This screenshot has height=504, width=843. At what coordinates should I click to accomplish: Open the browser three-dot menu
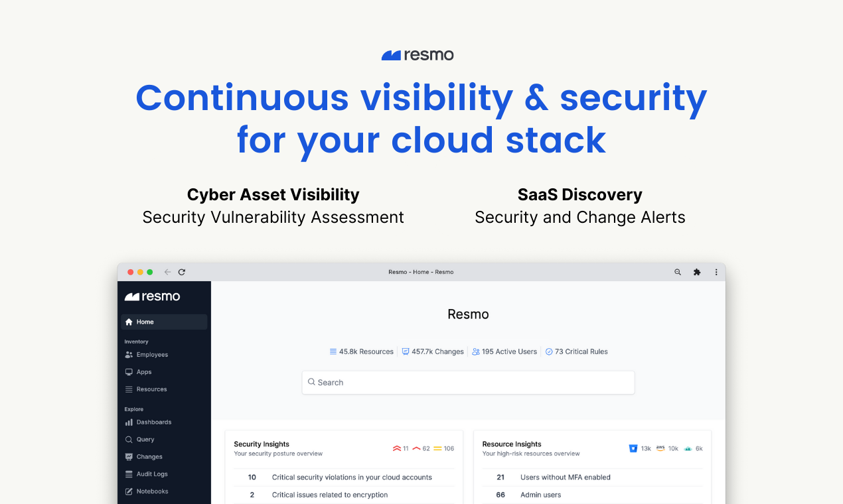(x=716, y=272)
